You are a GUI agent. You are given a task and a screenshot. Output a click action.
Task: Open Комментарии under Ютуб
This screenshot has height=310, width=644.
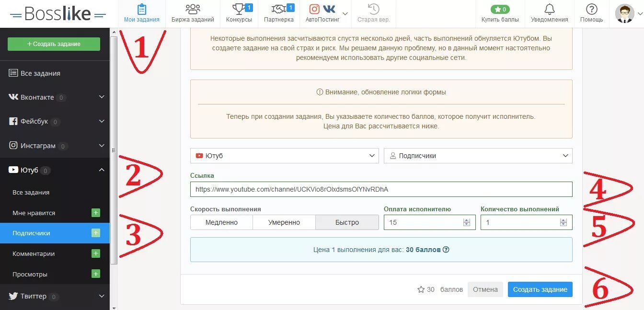click(34, 253)
